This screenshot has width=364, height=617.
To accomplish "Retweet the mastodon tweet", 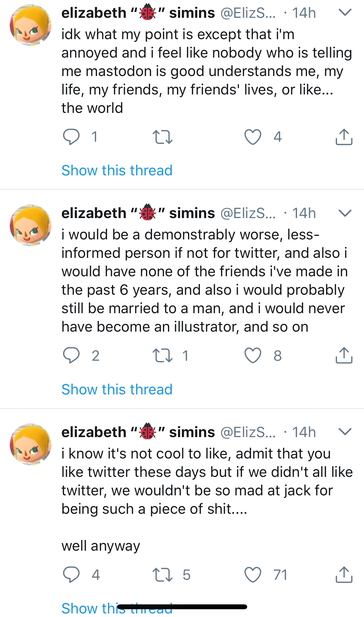I will tap(162, 137).
